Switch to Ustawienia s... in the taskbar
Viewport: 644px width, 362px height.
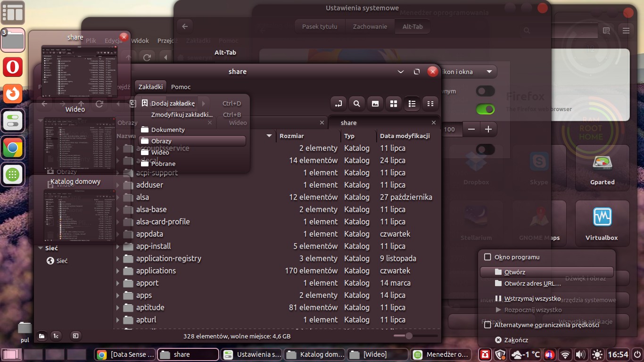coord(251,354)
